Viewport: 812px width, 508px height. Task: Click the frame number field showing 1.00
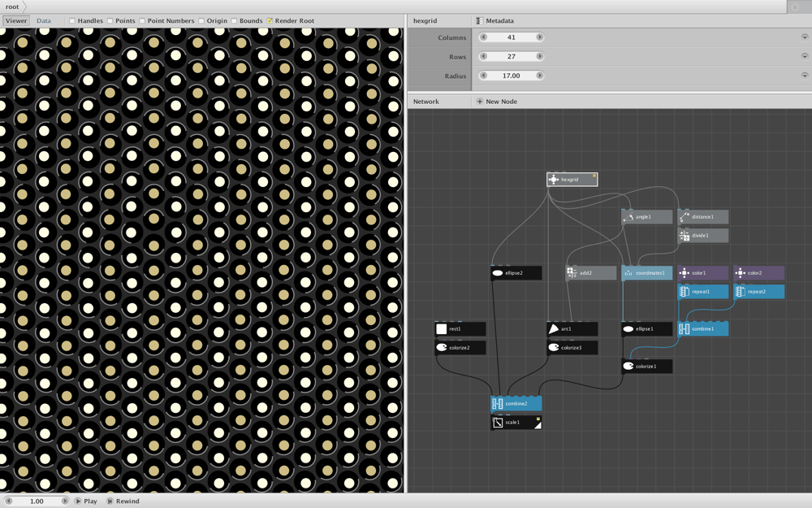pos(37,501)
